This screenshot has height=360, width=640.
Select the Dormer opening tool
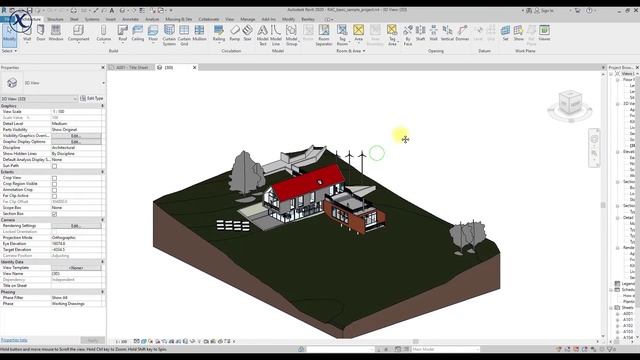click(x=462, y=33)
